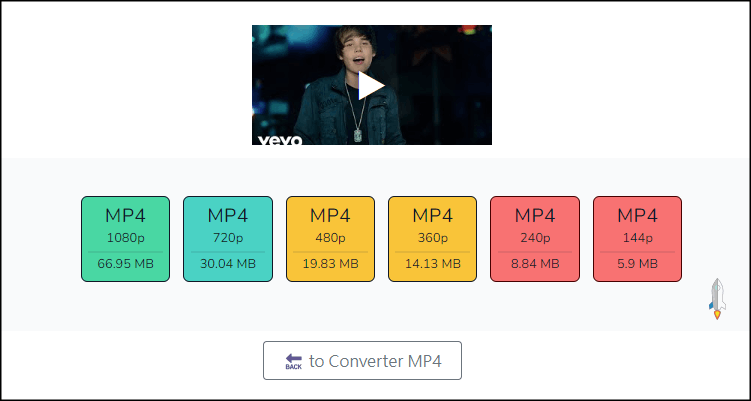
Task: Click the rocket scroll-to-top icon
Action: pyautogui.click(x=717, y=299)
